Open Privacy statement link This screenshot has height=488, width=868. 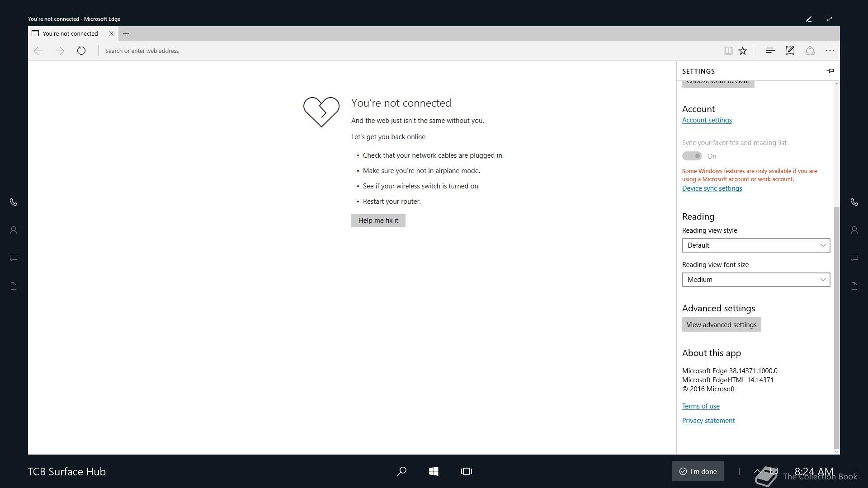tap(708, 421)
